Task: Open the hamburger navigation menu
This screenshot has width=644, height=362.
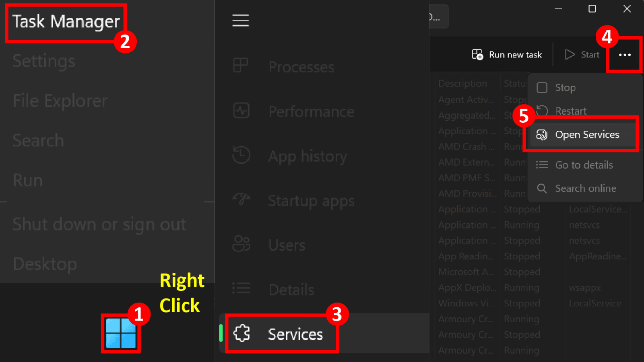Action: click(x=241, y=20)
